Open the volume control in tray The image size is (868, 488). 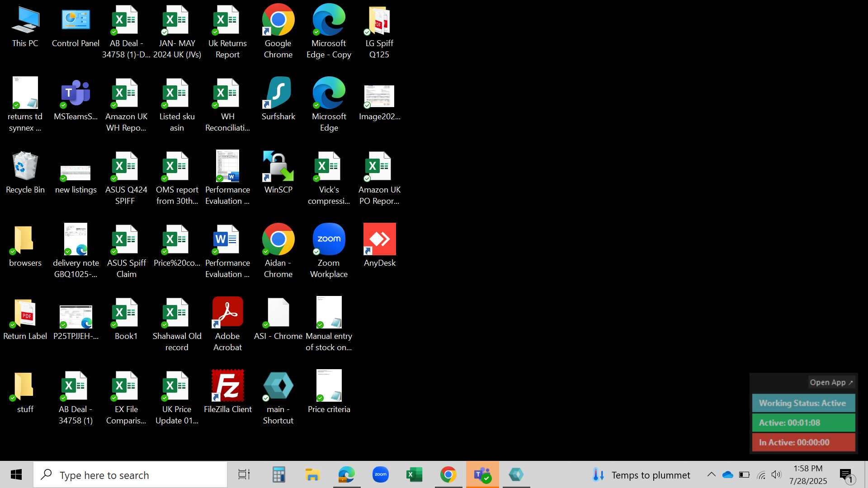point(776,474)
